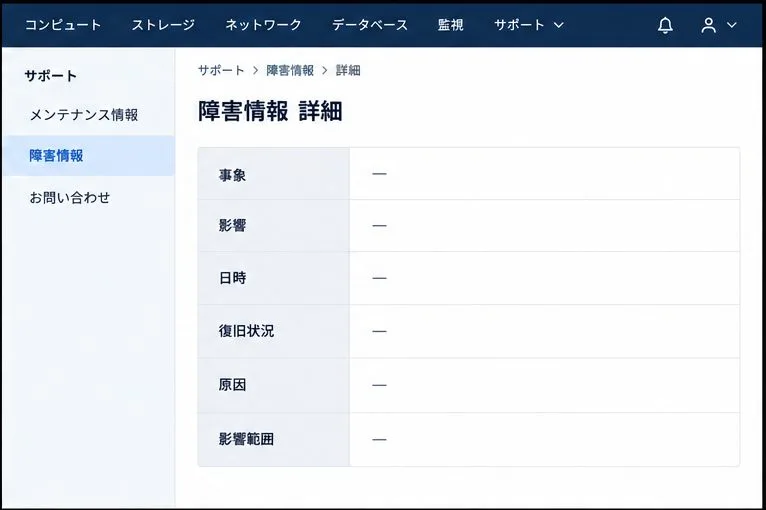766x510 pixels.
Task: Open the ネットワーク menu
Action: point(263,25)
